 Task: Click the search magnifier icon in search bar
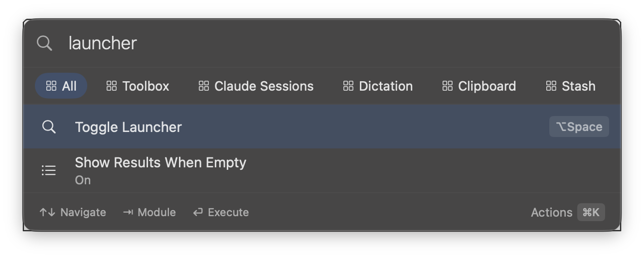click(x=44, y=43)
